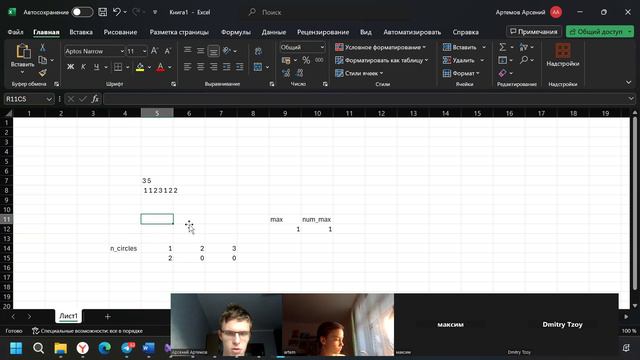This screenshot has width=640, height=360.
Task: Decrease font size with small A
Action: tap(167, 51)
